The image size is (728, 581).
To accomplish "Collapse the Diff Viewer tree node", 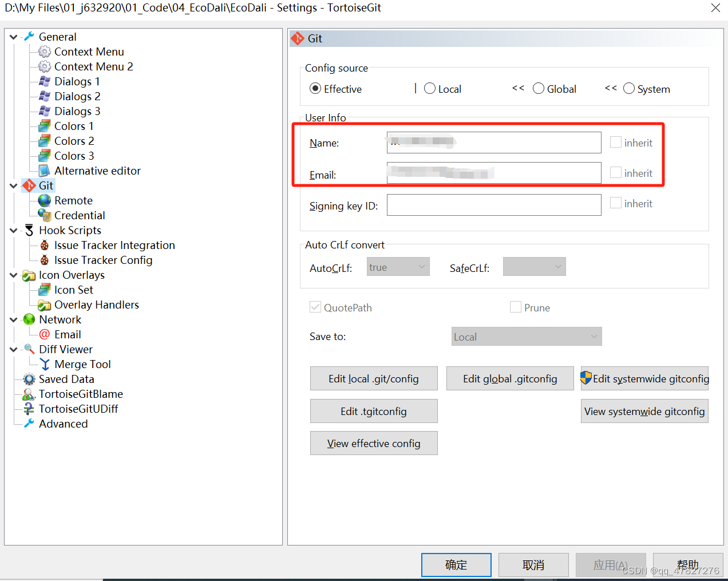I will point(14,349).
